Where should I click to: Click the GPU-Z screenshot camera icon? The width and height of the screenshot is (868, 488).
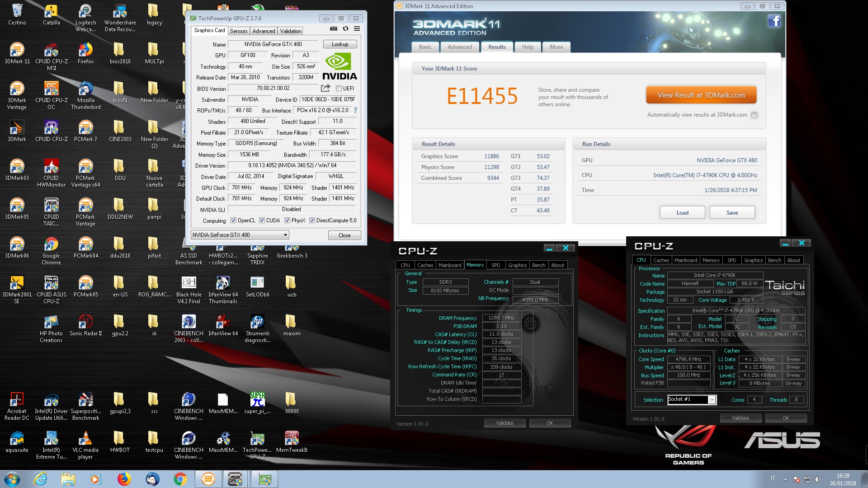point(334,28)
